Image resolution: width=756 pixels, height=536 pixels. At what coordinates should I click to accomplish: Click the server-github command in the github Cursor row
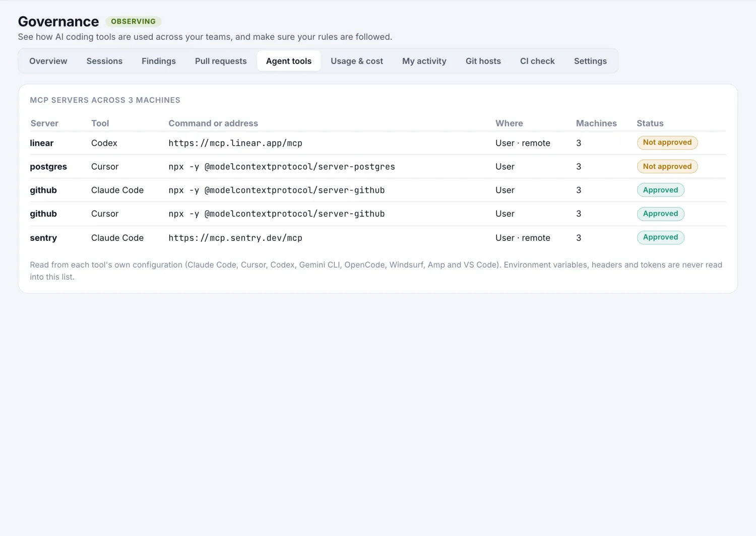(277, 214)
